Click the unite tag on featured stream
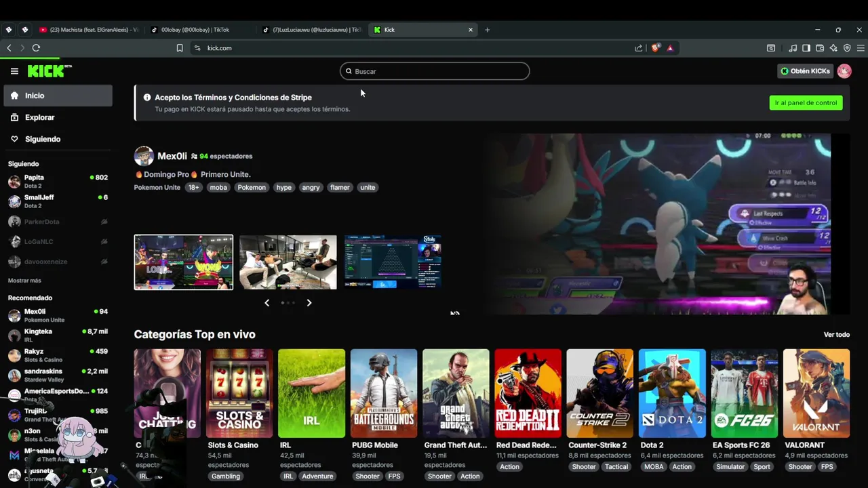Viewport: 868px width, 488px height. [x=368, y=188]
